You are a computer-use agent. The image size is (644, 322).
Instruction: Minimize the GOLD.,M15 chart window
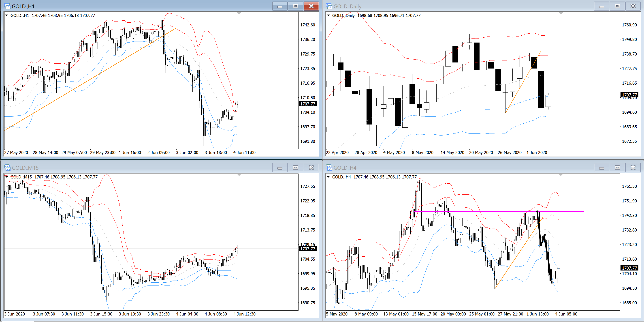point(280,168)
